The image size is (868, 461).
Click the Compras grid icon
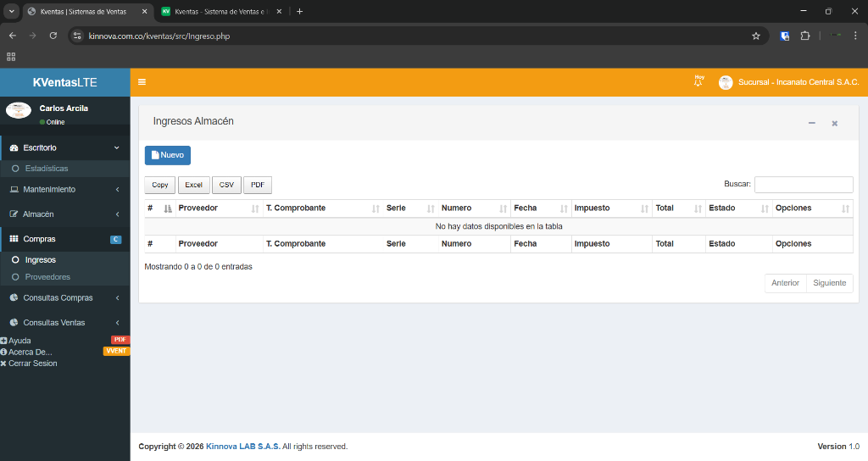pos(14,239)
